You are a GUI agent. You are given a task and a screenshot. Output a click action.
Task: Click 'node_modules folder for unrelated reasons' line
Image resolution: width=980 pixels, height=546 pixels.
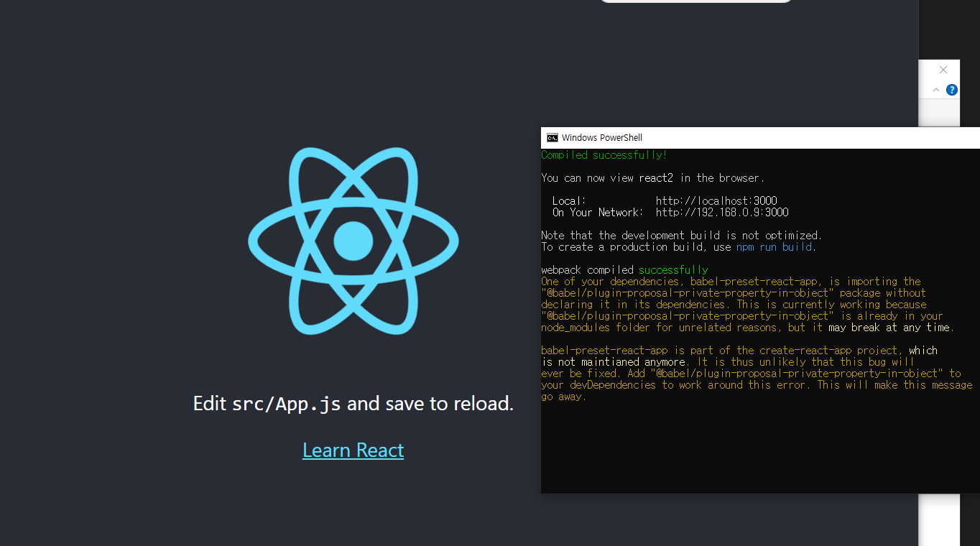point(748,328)
